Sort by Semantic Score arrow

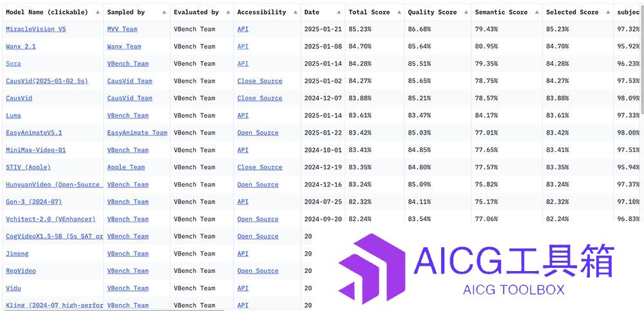537,12
